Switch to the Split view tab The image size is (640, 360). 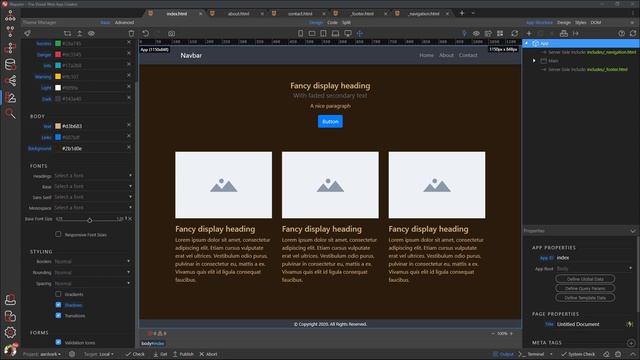click(347, 22)
